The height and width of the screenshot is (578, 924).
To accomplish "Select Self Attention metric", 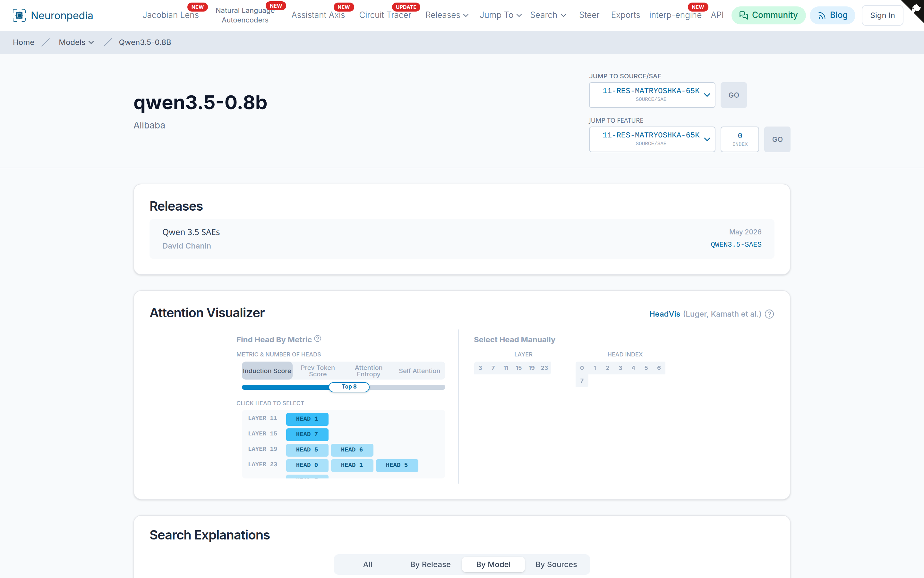I will (x=419, y=371).
